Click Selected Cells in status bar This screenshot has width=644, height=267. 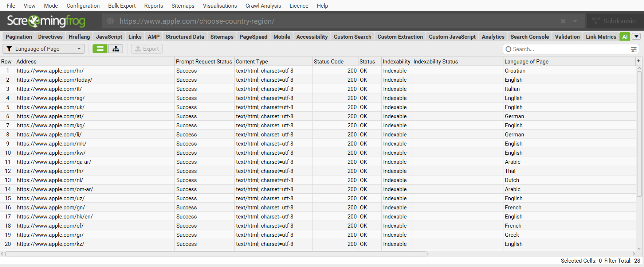point(581,261)
